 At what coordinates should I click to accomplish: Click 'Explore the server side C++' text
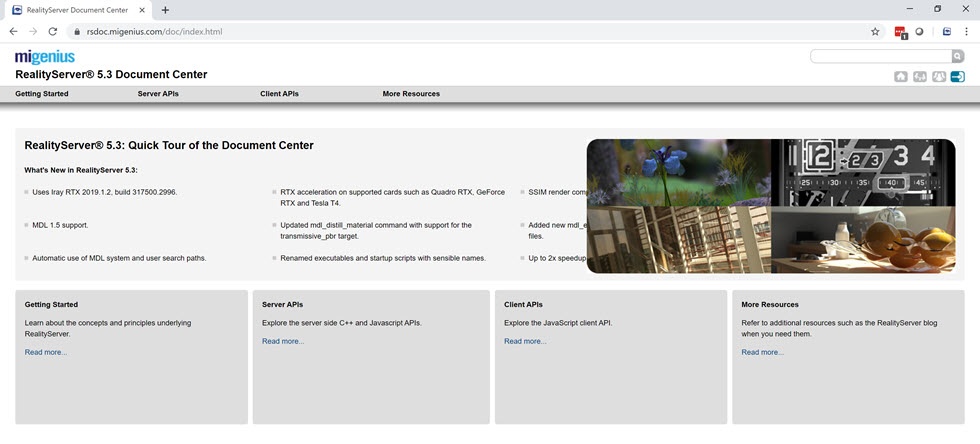[x=342, y=323]
